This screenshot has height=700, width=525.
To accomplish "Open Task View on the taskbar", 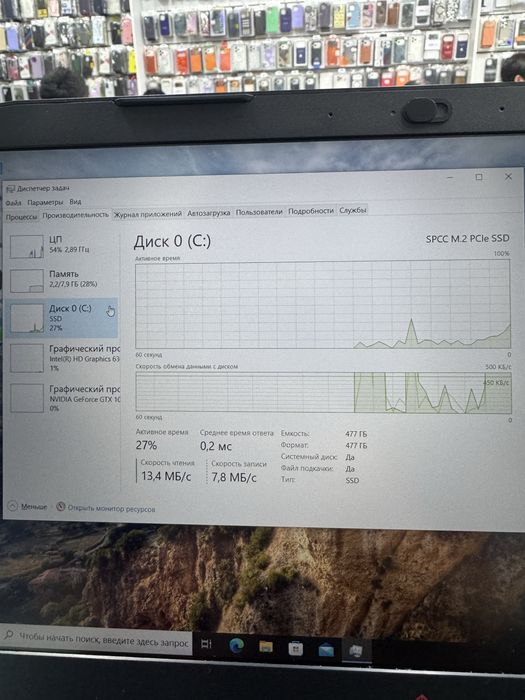I will tap(207, 644).
